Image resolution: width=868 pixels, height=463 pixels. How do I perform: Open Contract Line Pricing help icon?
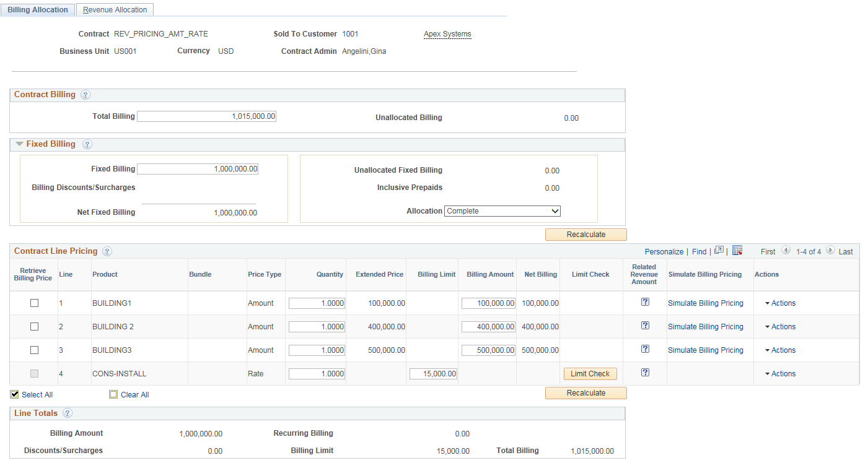(107, 251)
